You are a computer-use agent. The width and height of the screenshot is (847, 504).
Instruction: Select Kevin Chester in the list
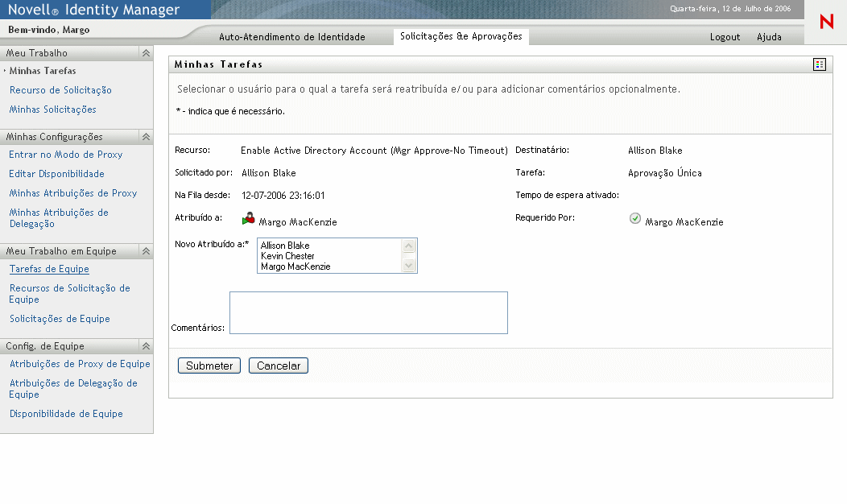click(287, 256)
